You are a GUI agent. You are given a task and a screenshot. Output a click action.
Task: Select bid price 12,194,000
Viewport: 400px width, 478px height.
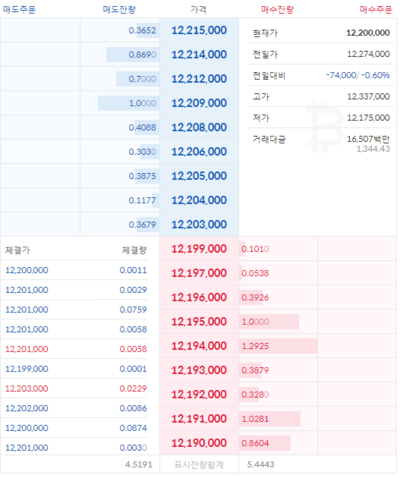pyautogui.click(x=199, y=346)
